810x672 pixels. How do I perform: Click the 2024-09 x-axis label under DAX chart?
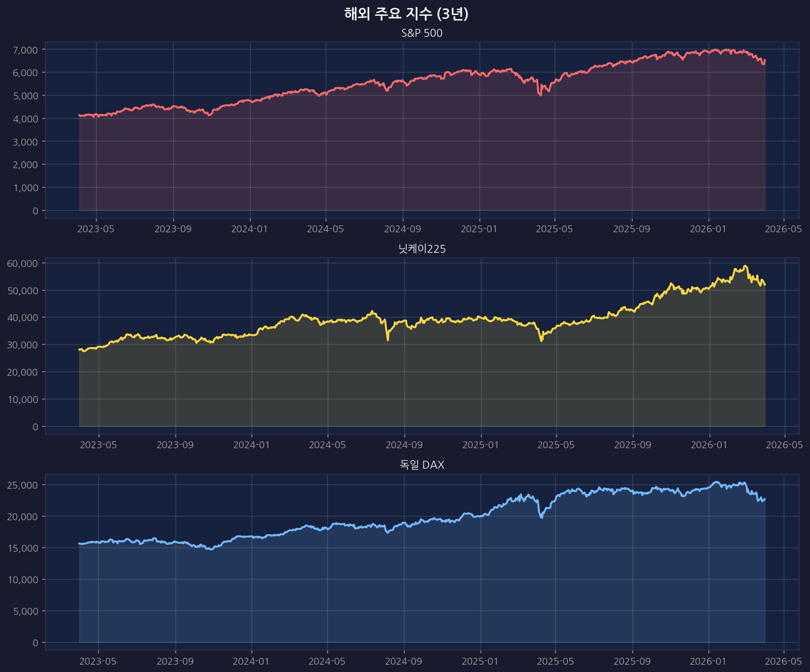(403, 661)
